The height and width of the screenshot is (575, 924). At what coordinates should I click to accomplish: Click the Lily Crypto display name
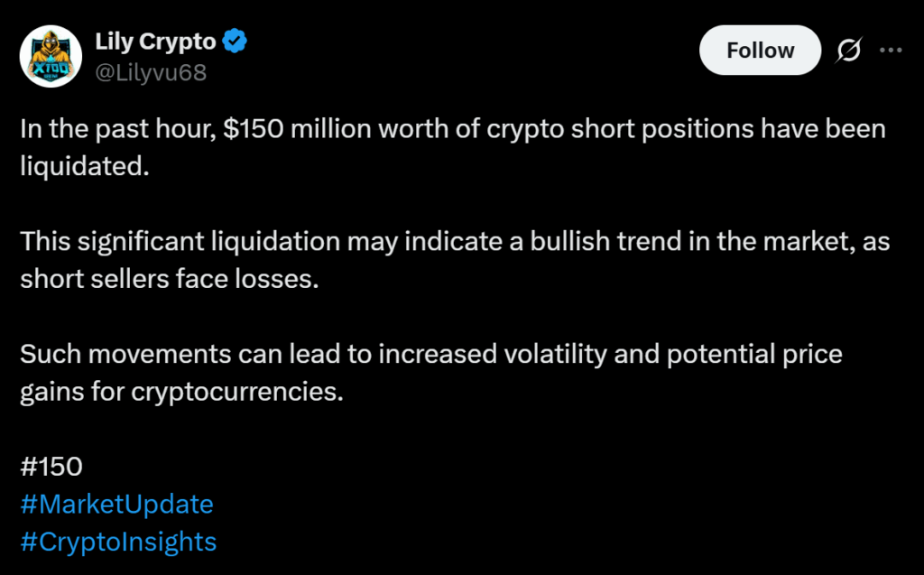tap(155, 42)
